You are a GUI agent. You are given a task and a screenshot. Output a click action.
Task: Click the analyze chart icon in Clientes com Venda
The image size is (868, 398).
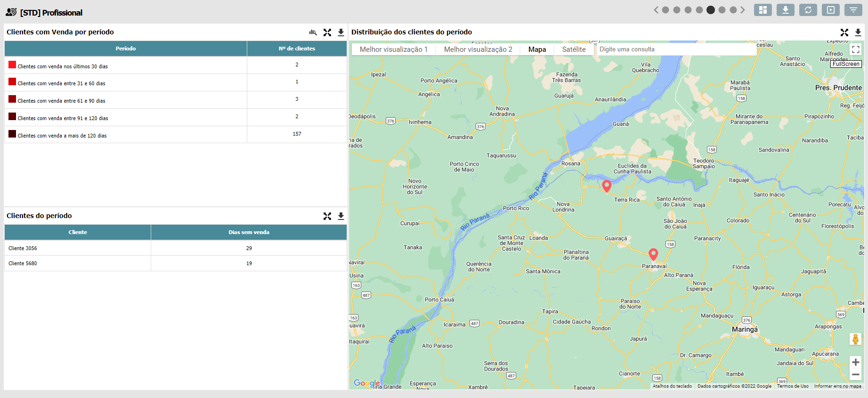pos(313,32)
